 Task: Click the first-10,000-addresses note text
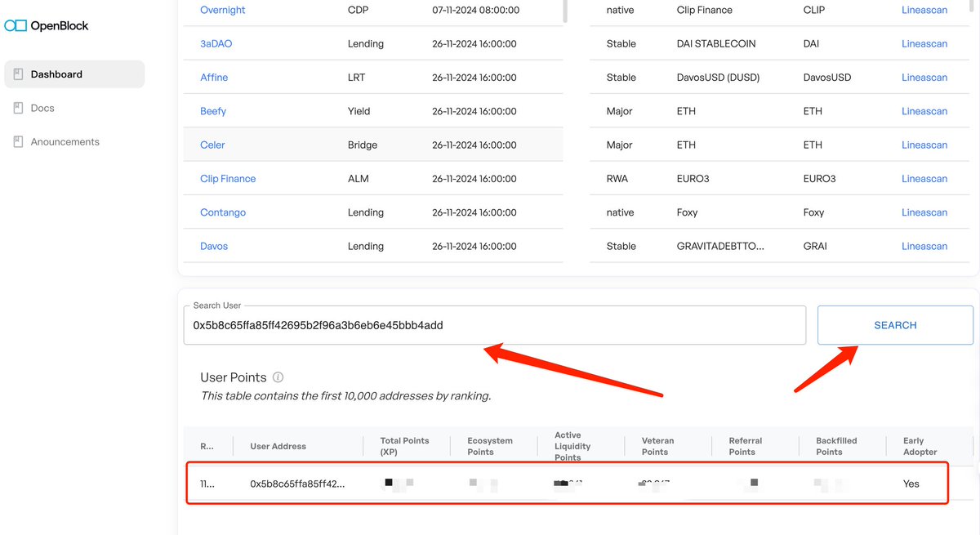(346, 395)
